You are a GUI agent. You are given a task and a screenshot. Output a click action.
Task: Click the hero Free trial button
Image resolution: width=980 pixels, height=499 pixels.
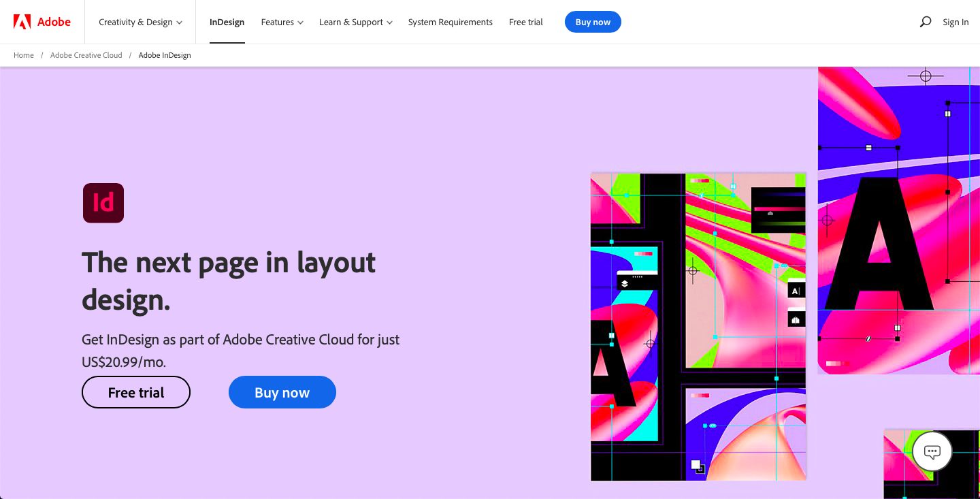(136, 392)
